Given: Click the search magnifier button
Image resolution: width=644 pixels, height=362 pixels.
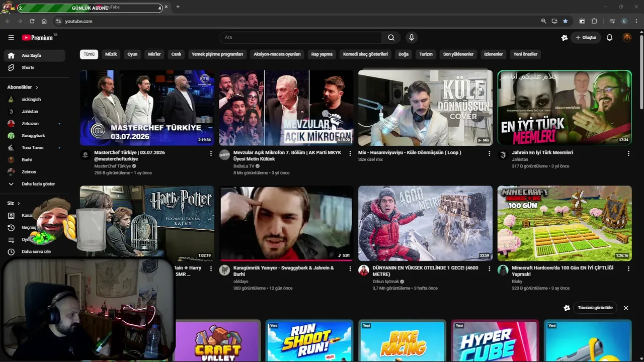Looking at the screenshot, I should pyautogui.click(x=391, y=38).
